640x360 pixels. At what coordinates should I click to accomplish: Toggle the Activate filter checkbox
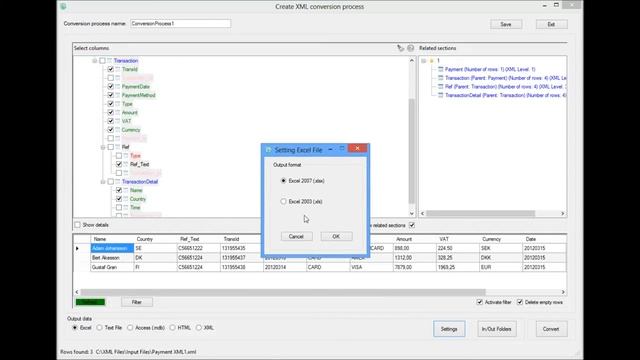[480, 302]
